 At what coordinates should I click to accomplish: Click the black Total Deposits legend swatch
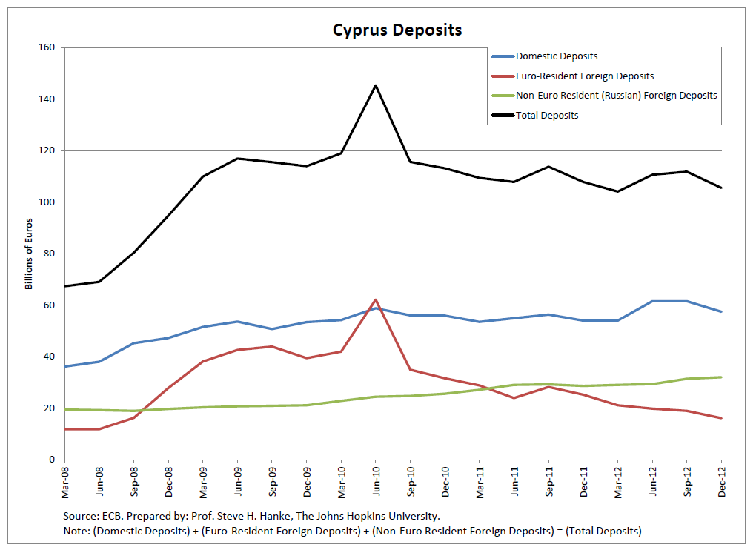(x=502, y=116)
